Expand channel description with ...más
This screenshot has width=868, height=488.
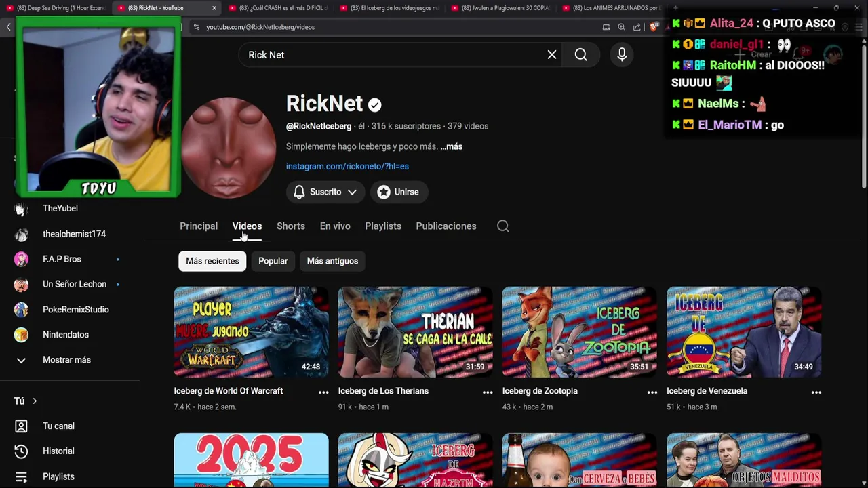click(x=451, y=146)
